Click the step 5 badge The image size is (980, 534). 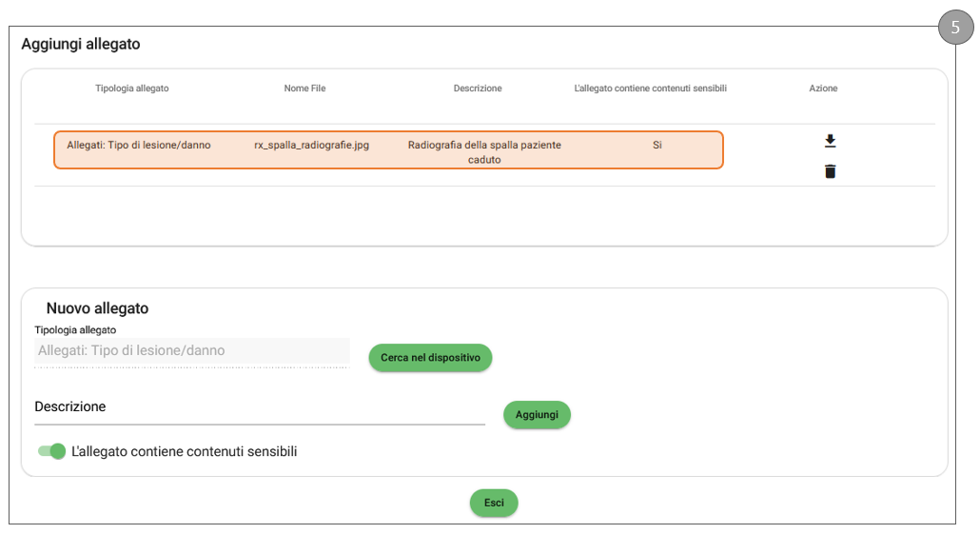(955, 28)
